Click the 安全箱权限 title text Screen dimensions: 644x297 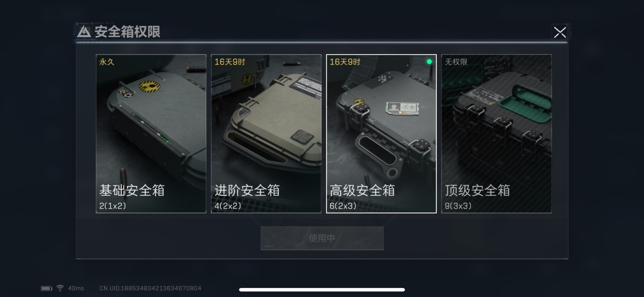(x=127, y=32)
